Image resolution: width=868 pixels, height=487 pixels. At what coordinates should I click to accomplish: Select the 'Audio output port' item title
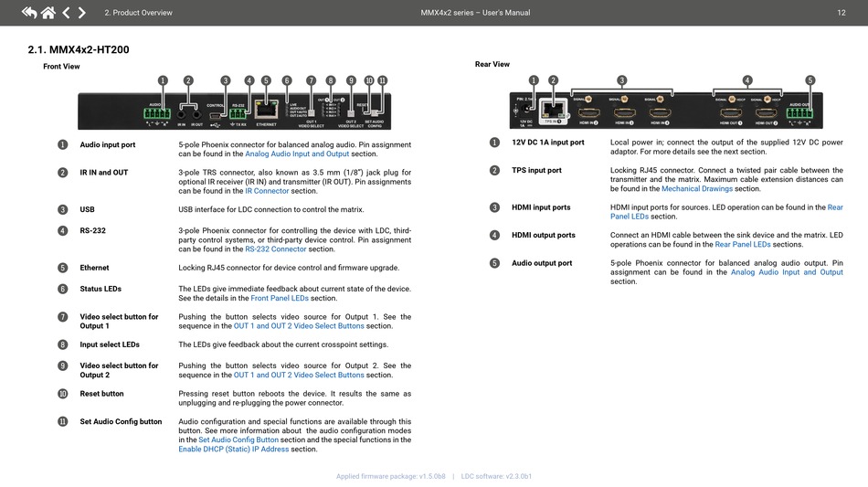542,263
